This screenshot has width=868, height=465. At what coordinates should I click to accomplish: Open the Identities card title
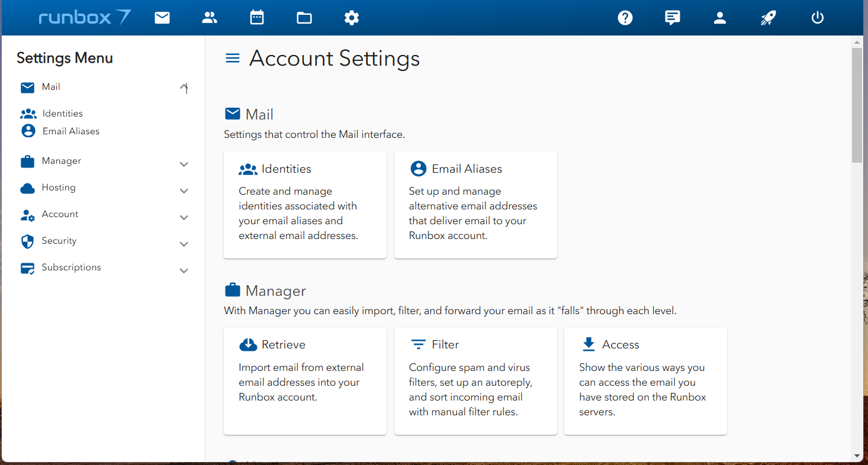287,169
